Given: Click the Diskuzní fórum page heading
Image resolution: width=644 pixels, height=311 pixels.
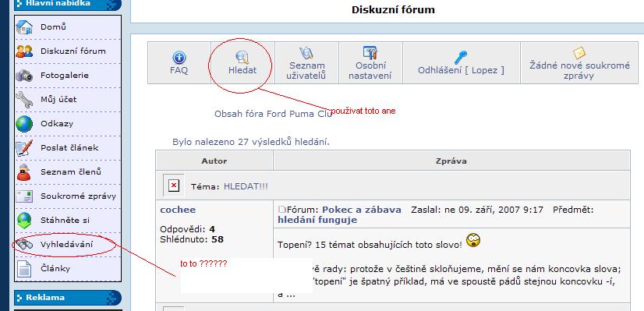Looking at the screenshot, I should click(x=393, y=9).
